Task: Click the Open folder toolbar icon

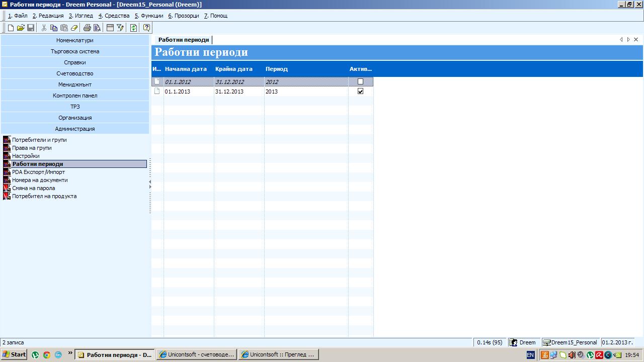Action: point(21,28)
